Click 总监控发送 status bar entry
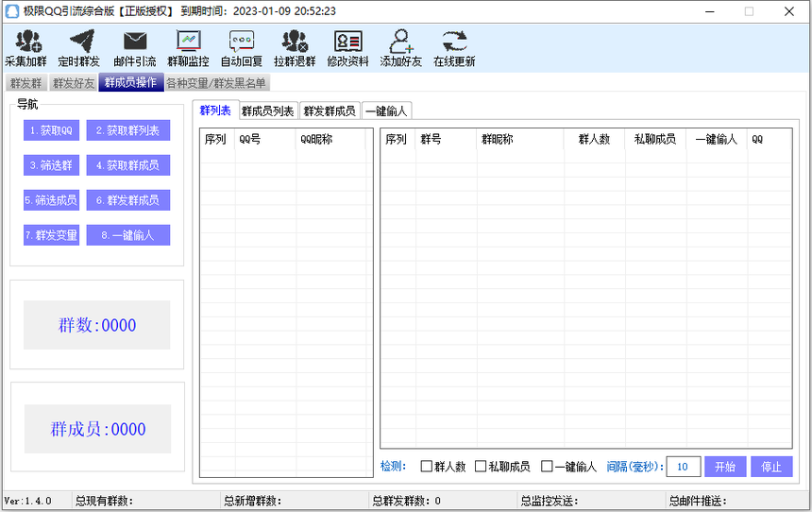 tap(549, 501)
